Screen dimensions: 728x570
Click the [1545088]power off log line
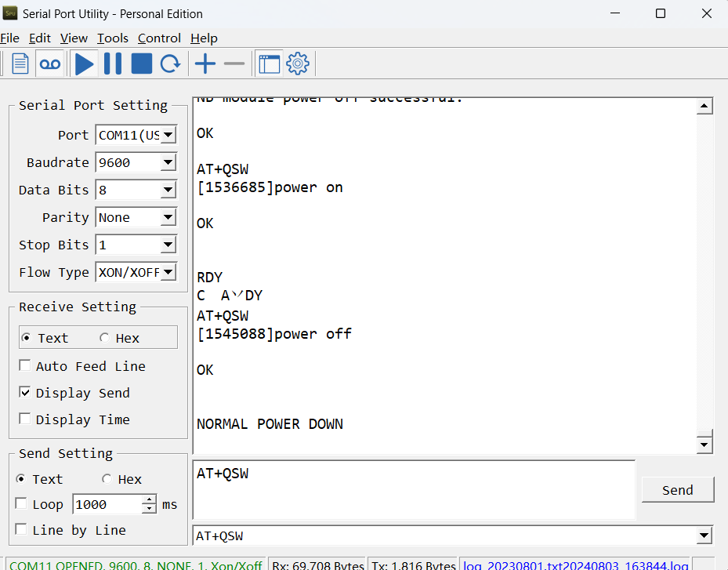(x=274, y=333)
